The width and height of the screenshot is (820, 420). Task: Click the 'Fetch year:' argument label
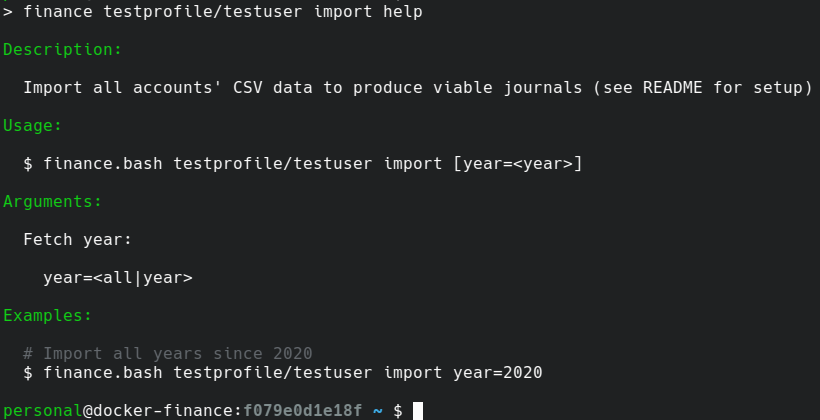pos(78,239)
